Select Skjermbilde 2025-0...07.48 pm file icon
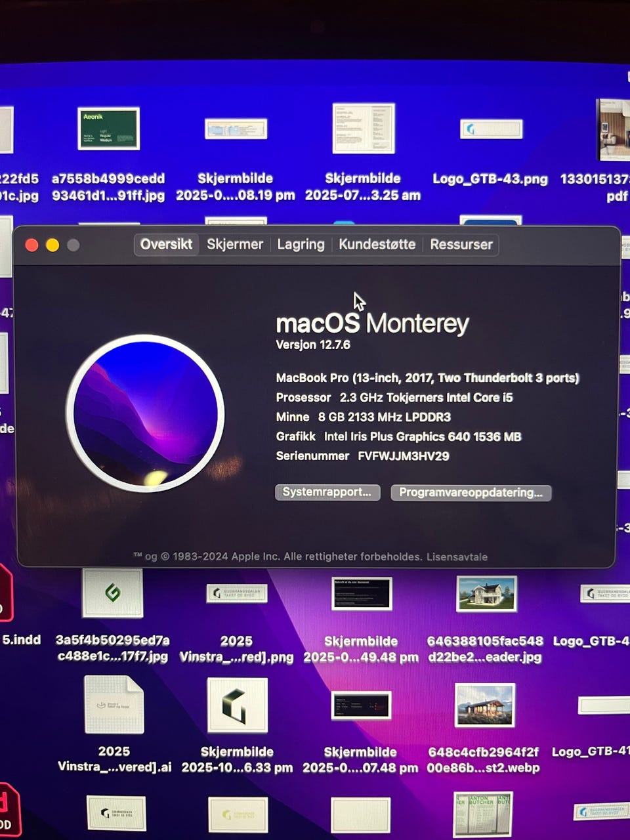The height and width of the screenshot is (840, 630). 361,705
